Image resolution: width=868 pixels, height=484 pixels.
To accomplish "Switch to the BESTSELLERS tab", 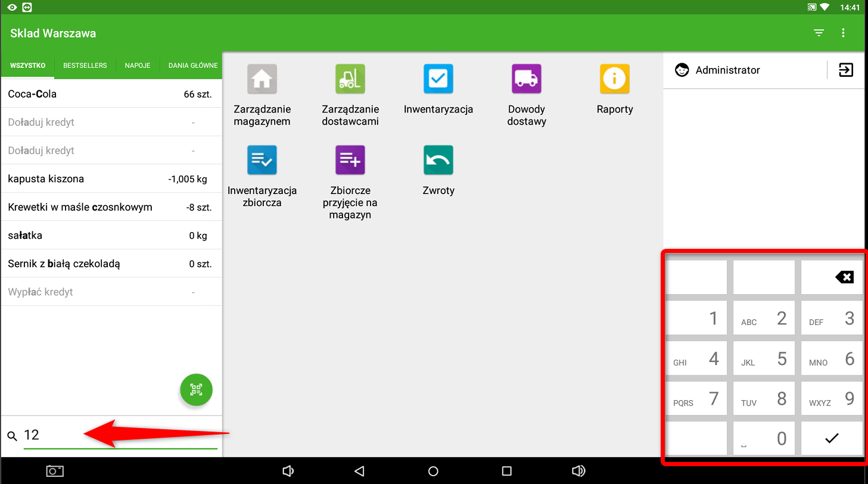I will 85,65.
